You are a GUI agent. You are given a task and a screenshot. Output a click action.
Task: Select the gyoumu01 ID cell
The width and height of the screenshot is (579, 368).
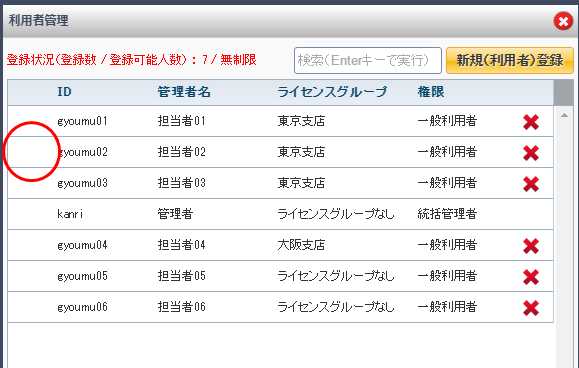tap(82, 121)
